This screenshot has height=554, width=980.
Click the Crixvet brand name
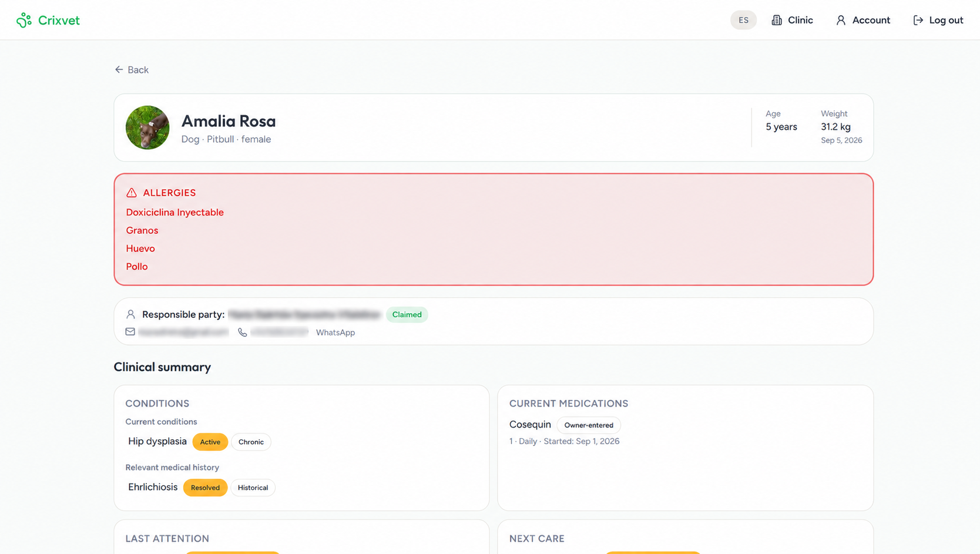click(x=59, y=20)
